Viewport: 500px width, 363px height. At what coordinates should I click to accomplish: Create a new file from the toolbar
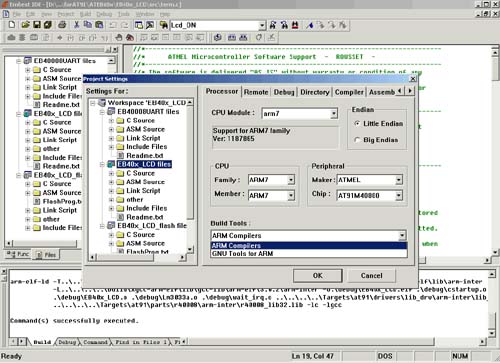(12, 25)
